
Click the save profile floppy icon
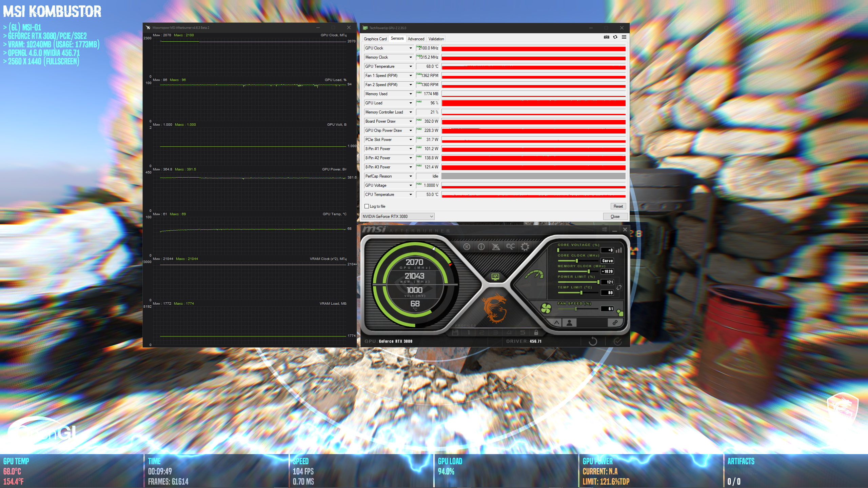[x=455, y=332]
